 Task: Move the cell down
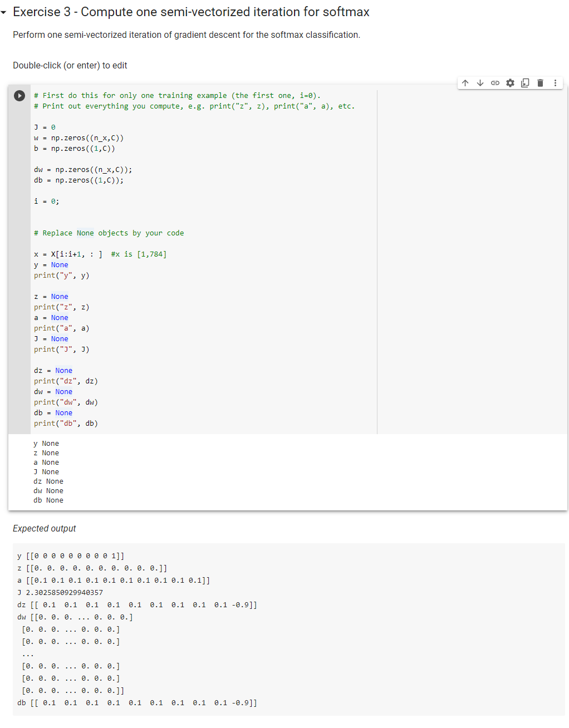tap(480, 82)
